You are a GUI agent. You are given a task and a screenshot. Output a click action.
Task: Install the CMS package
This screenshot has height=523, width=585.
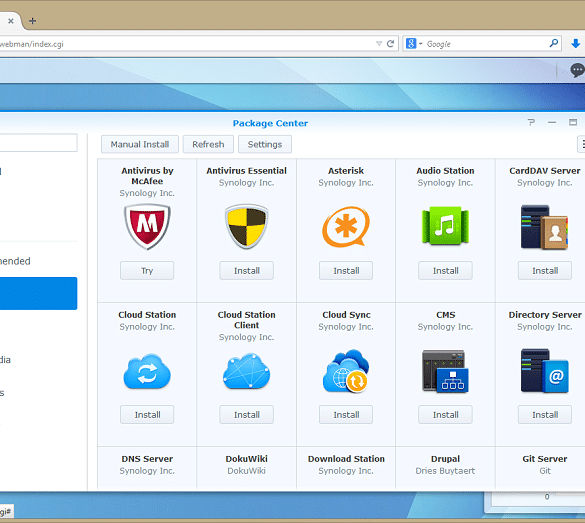click(x=445, y=414)
